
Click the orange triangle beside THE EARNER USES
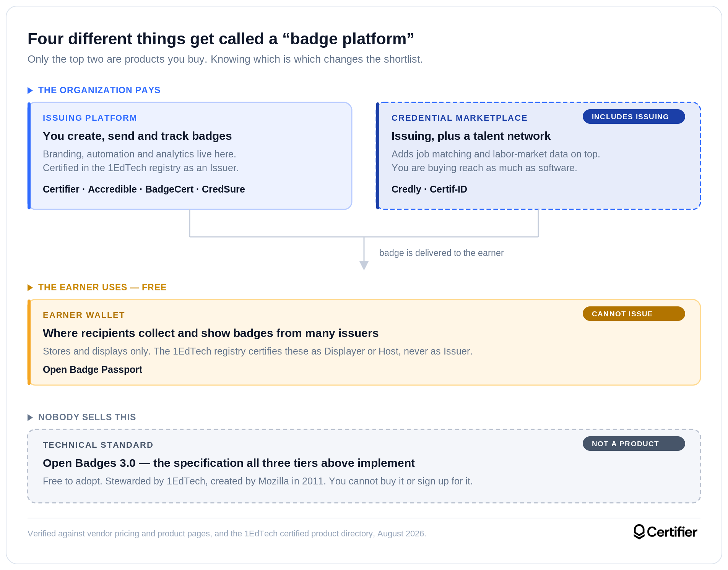30,288
